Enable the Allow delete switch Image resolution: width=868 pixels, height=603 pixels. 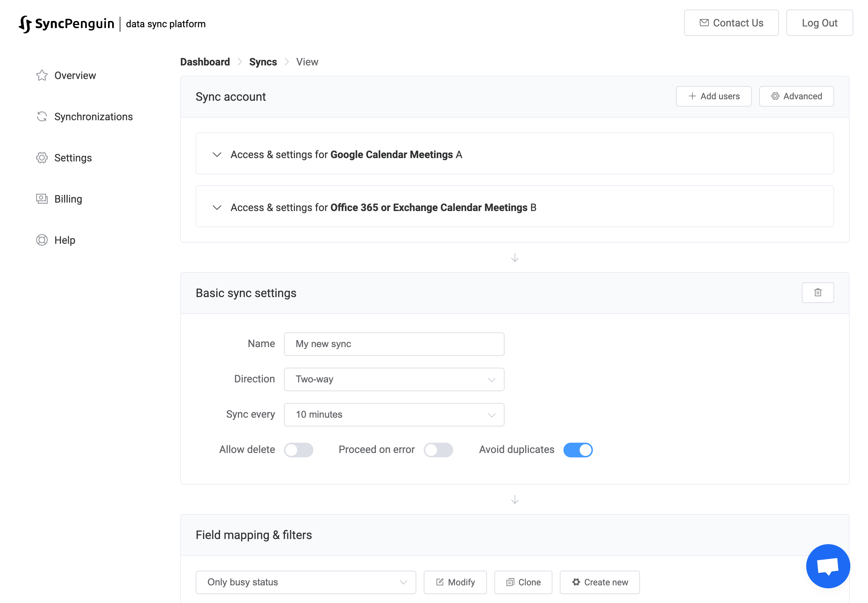[298, 450]
